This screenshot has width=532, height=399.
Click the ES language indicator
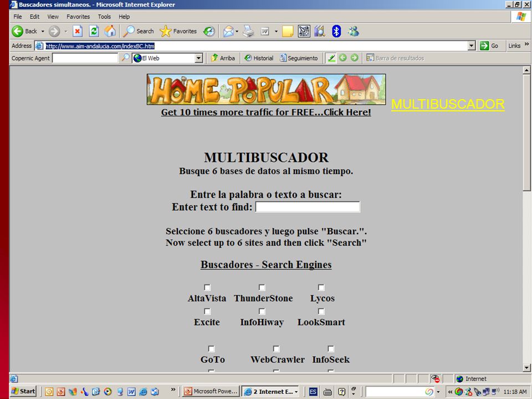pyautogui.click(x=313, y=392)
